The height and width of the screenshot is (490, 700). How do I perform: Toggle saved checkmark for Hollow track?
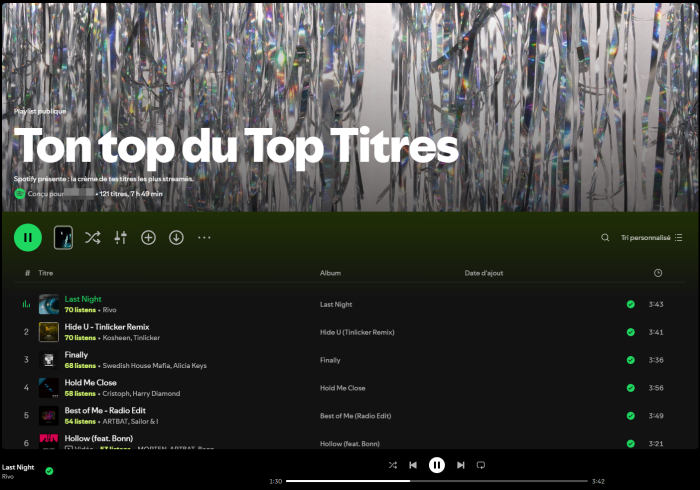630,444
